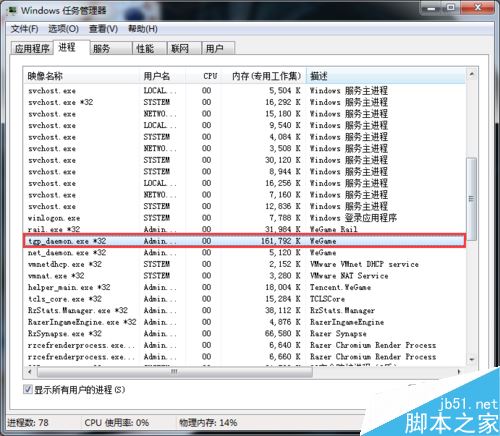Open the 选项(O) menu
Image resolution: width=500 pixels, height=436 pixels.
click(63, 29)
